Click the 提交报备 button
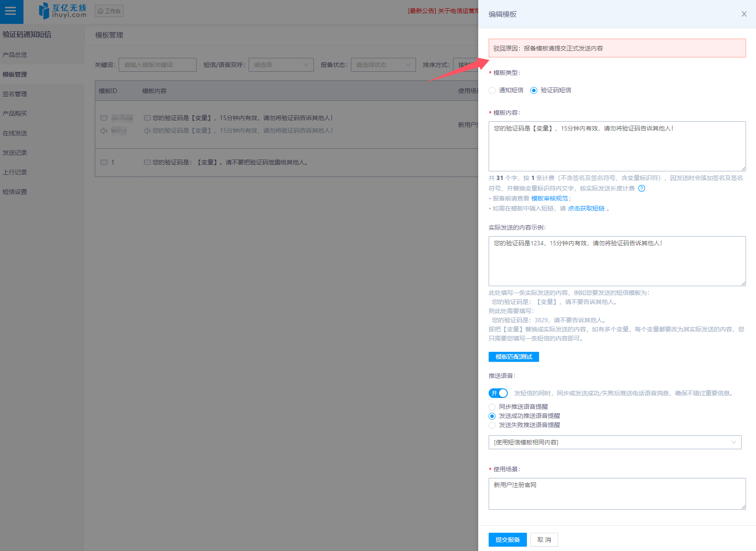The width and height of the screenshot is (756, 551). pyautogui.click(x=507, y=540)
